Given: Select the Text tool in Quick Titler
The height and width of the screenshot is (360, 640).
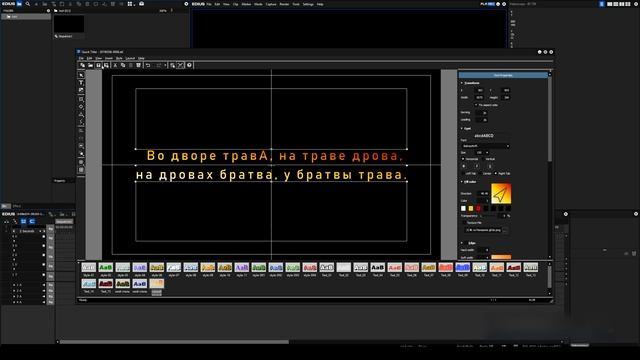Looking at the screenshot, I should pyautogui.click(x=81, y=83).
